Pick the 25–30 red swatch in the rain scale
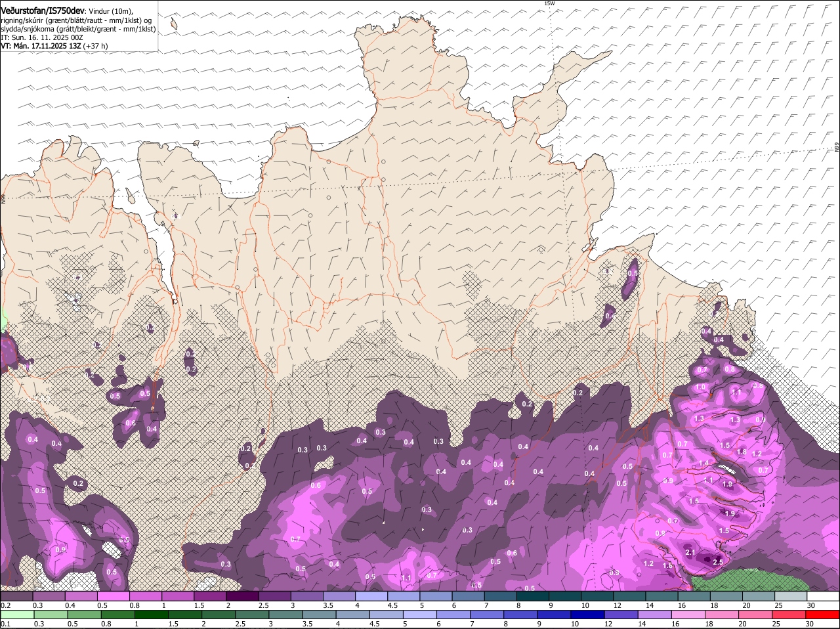This screenshot has width=840, height=629. pyautogui.click(x=790, y=615)
